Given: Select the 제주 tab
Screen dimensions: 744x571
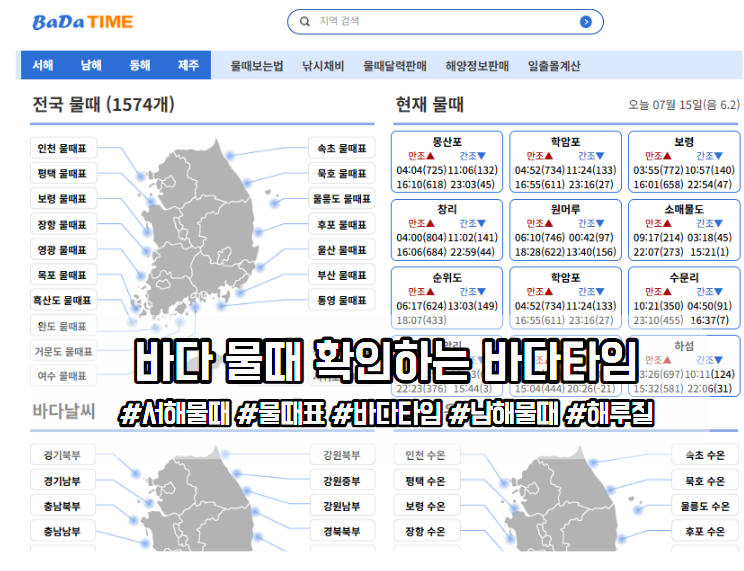Looking at the screenshot, I should [x=188, y=65].
